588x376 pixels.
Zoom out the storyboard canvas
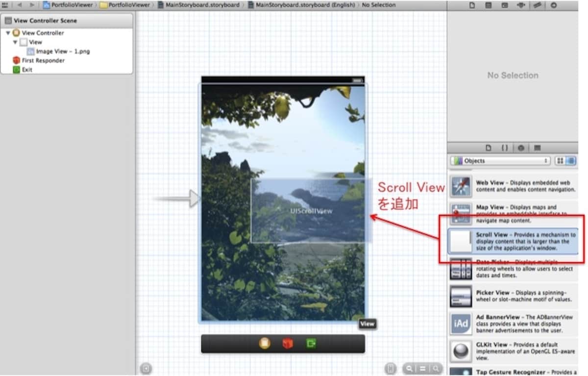(x=409, y=369)
